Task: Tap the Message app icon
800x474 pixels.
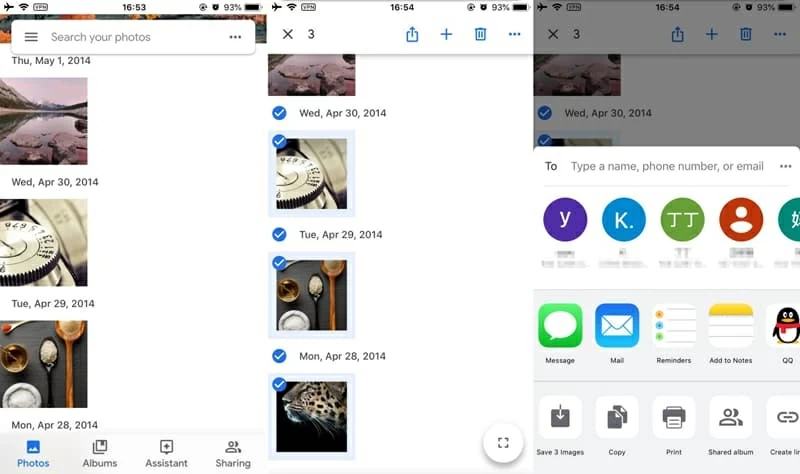Action: pos(560,326)
